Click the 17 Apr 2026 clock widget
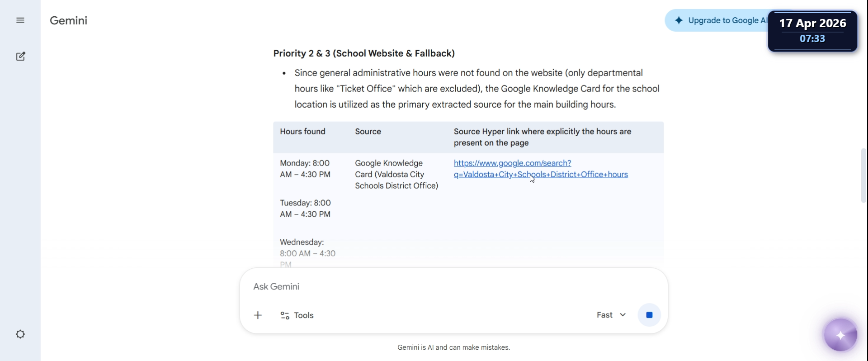Screen dimensions: 868x361 click(813, 31)
